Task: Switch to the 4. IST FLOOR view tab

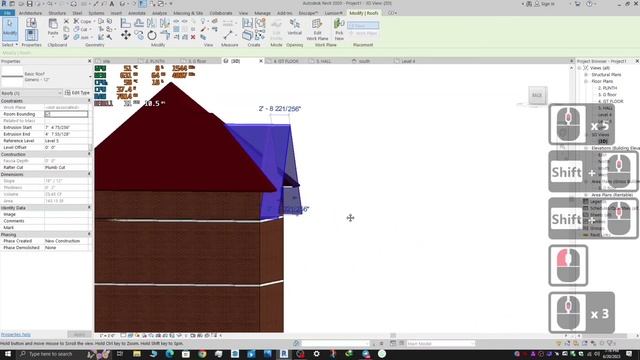Action: [x=286, y=61]
